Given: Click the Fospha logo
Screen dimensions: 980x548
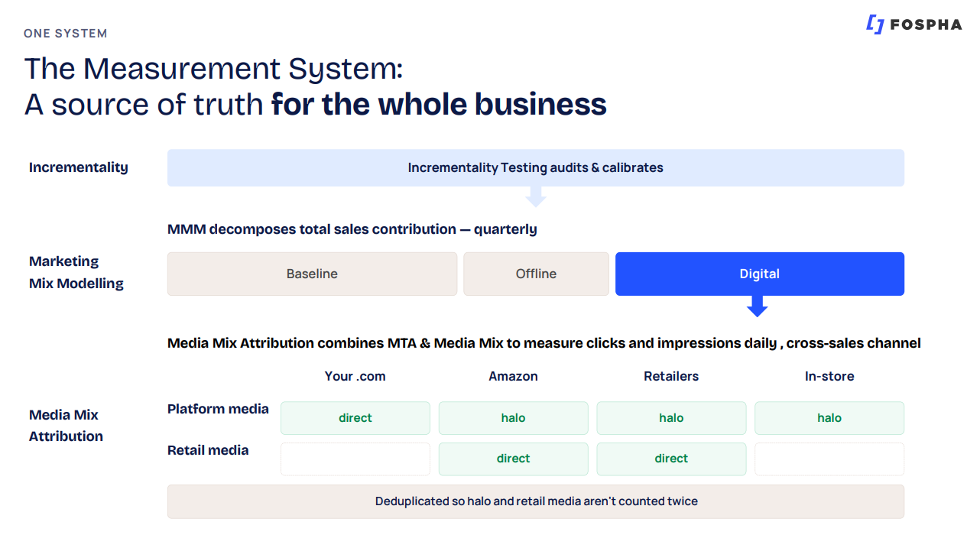Looking at the screenshot, I should 913,24.
